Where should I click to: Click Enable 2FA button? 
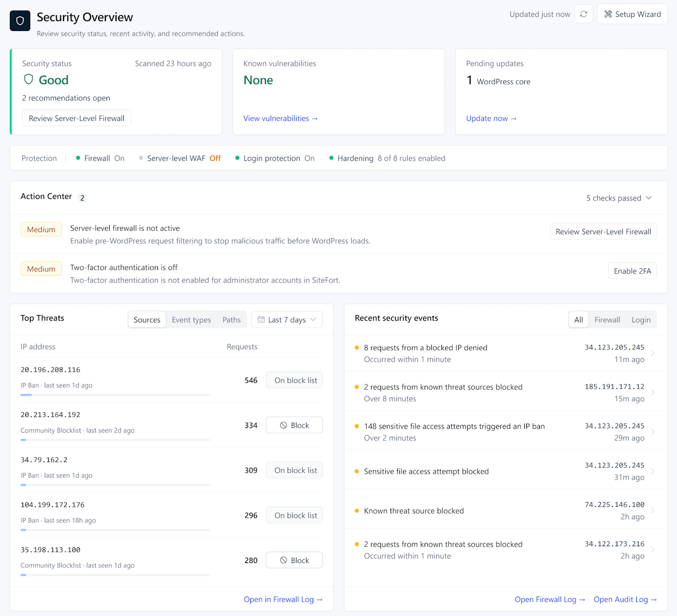point(632,271)
